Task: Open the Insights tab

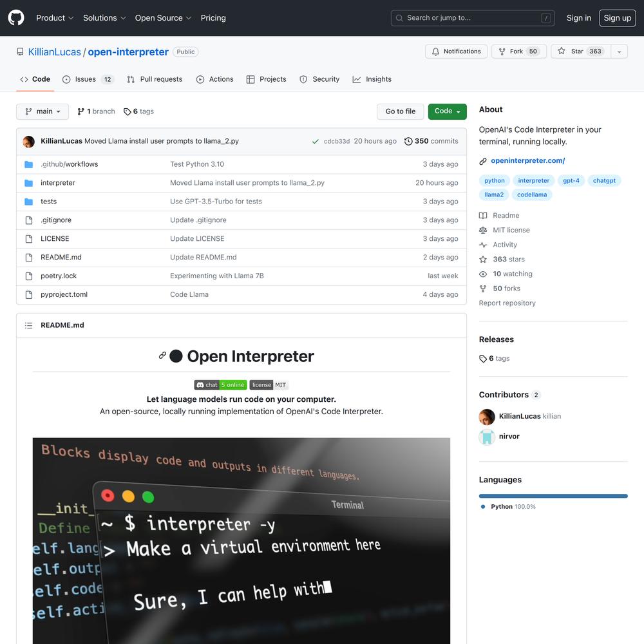Action: point(372,79)
